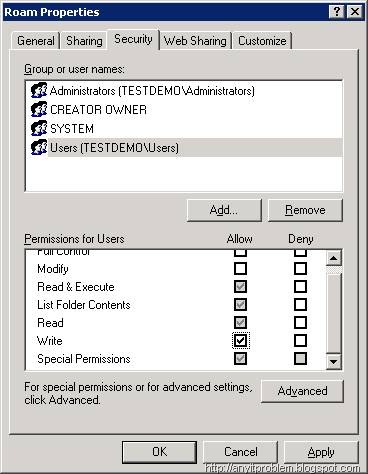The width and height of the screenshot is (368, 474).
Task: Go to the Web Sharing tab
Action: coord(195,41)
